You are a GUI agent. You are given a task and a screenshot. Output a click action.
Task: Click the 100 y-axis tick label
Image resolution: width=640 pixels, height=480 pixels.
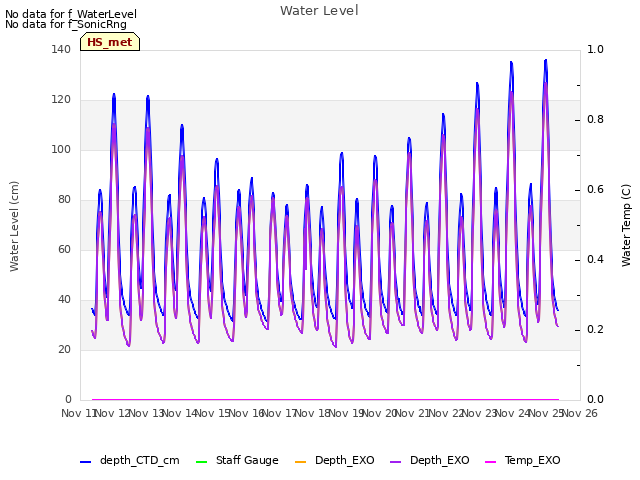pos(61,149)
